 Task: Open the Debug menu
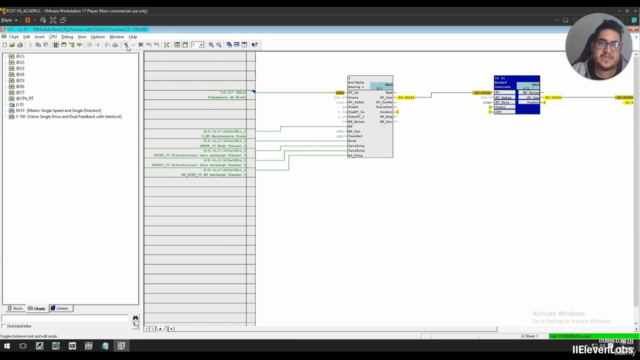point(67,37)
